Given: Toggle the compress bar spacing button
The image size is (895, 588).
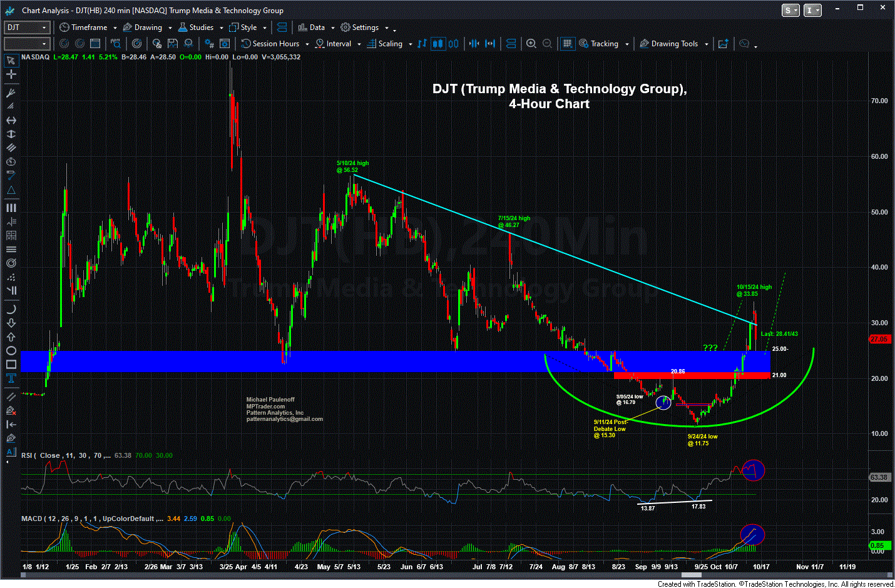Looking at the screenshot, I should (474, 44).
